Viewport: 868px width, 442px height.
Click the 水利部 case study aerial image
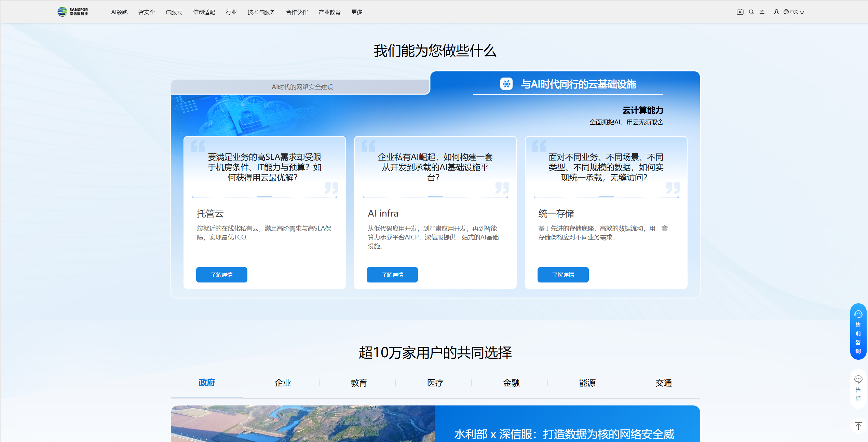(303, 424)
